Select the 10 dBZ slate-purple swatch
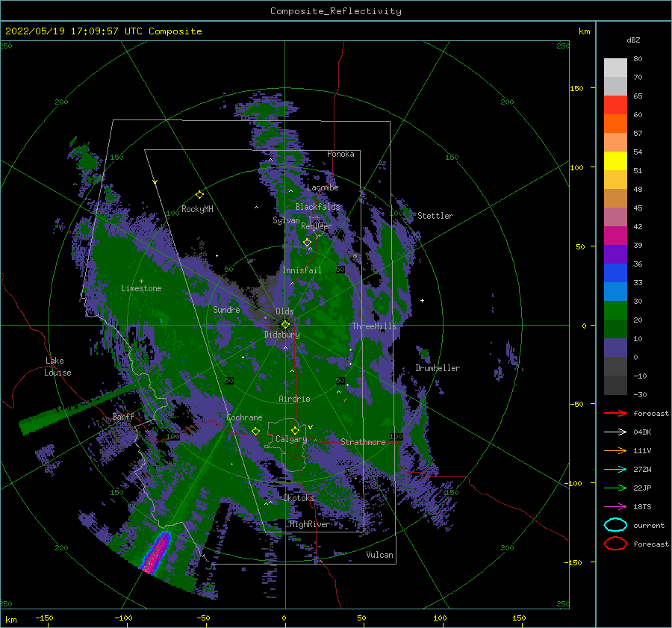672x628 pixels. (x=615, y=348)
